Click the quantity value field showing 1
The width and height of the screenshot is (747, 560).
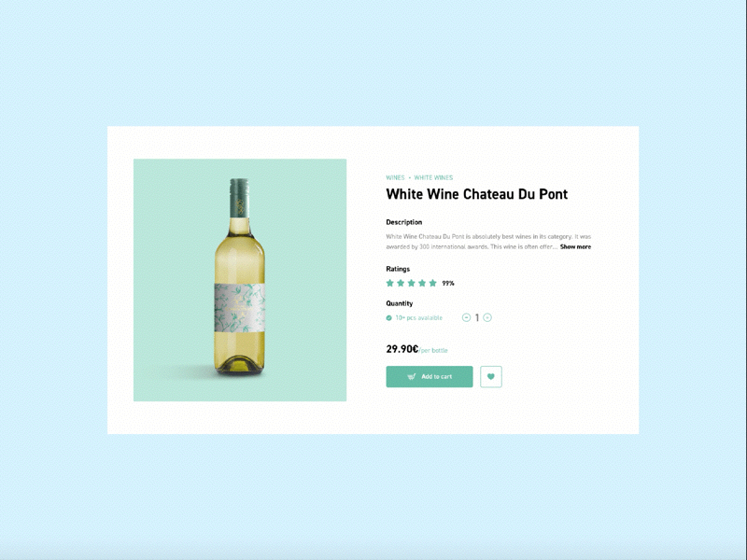(x=477, y=317)
